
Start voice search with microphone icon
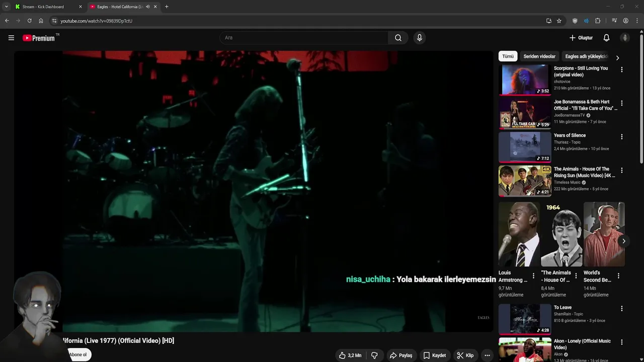point(419,38)
